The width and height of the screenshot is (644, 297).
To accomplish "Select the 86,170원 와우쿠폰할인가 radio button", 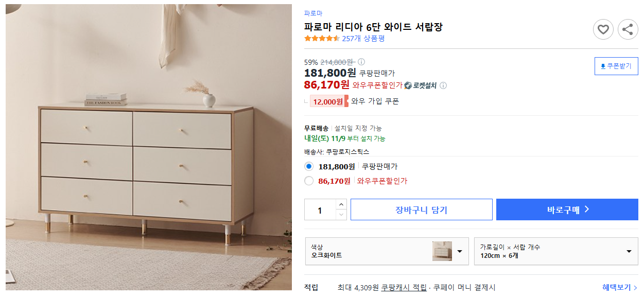I will coord(309,181).
